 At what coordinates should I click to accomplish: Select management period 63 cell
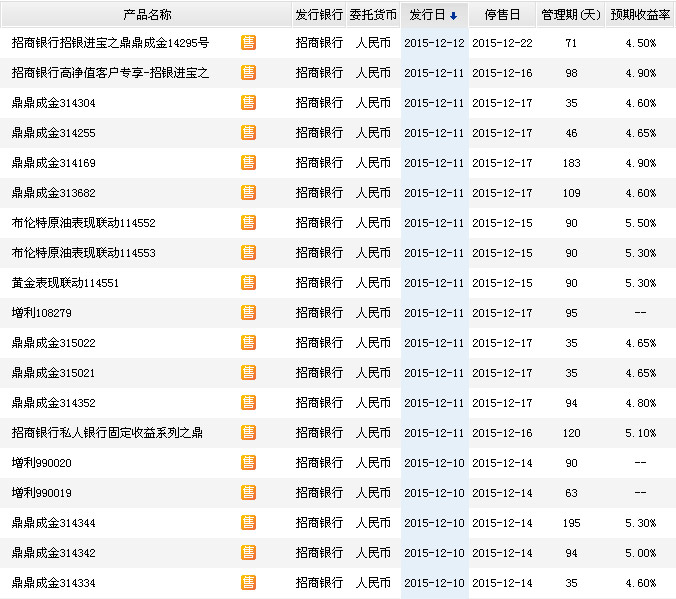click(x=571, y=493)
